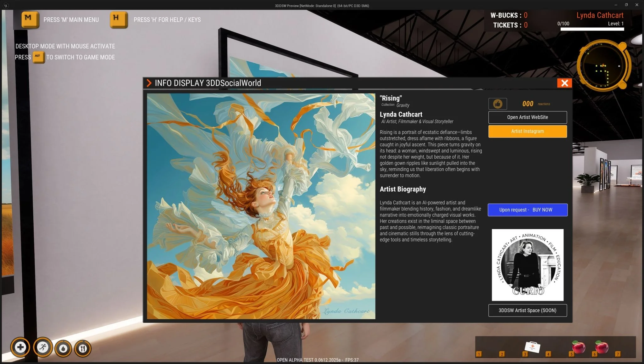644x364 pixels.
Task: Click the health plus status icon
Action: pyautogui.click(x=20, y=348)
